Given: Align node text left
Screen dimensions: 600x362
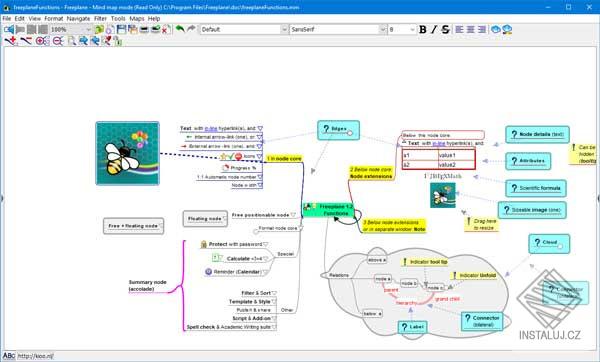Looking at the screenshot, I should coord(460,29).
